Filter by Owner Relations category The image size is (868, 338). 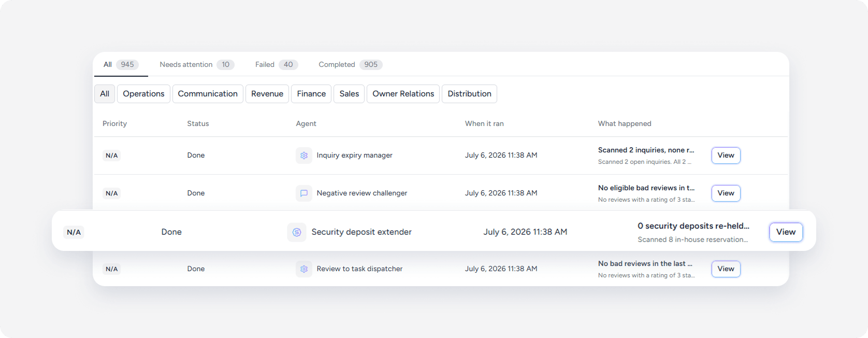403,94
